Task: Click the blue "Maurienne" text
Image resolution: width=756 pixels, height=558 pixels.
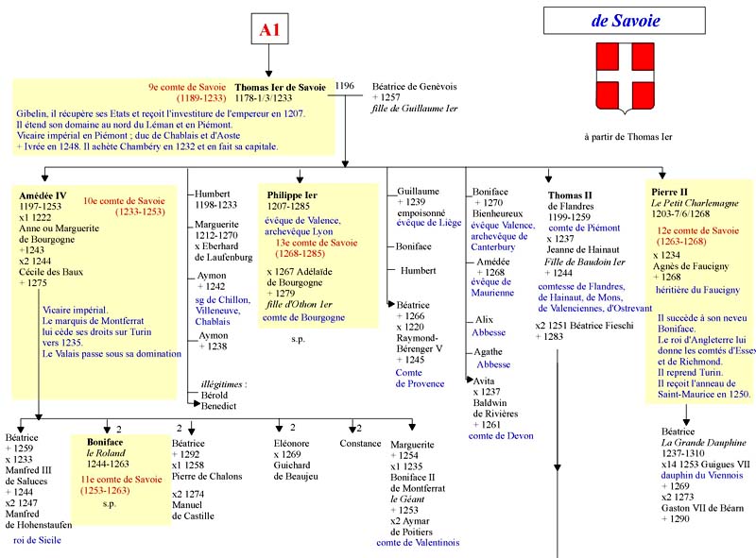Action: tap(492, 293)
